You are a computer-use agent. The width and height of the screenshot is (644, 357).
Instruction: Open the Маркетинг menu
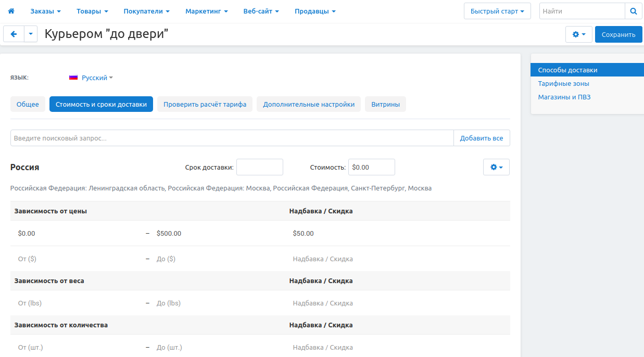[206, 11]
